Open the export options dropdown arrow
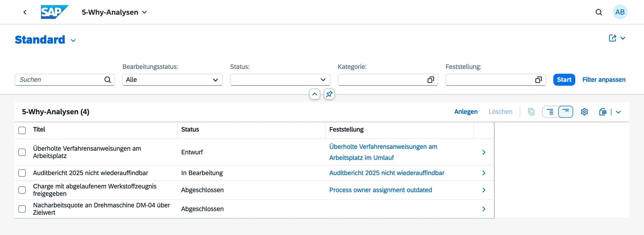The height and width of the screenshot is (235, 644). click(x=618, y=112)
